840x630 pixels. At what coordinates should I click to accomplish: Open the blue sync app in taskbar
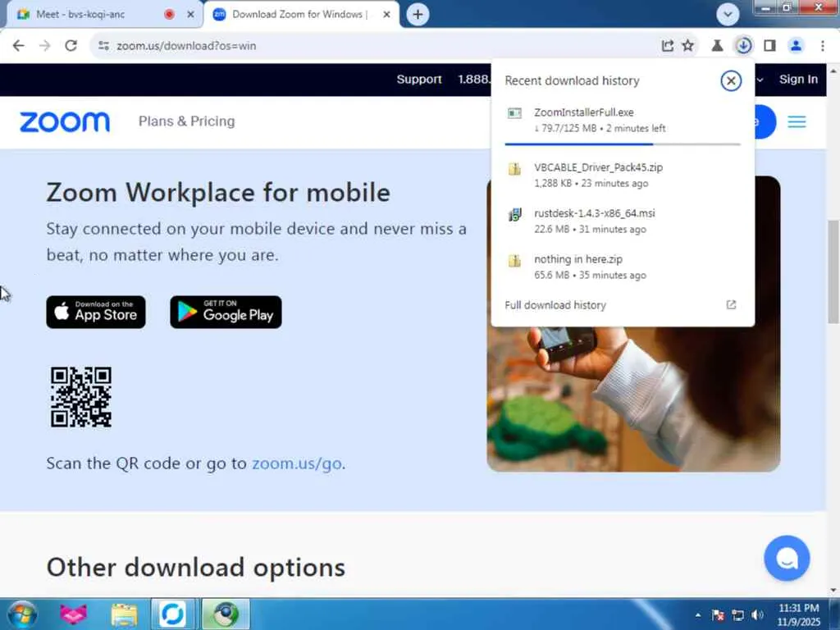click(x=172, y=614)
